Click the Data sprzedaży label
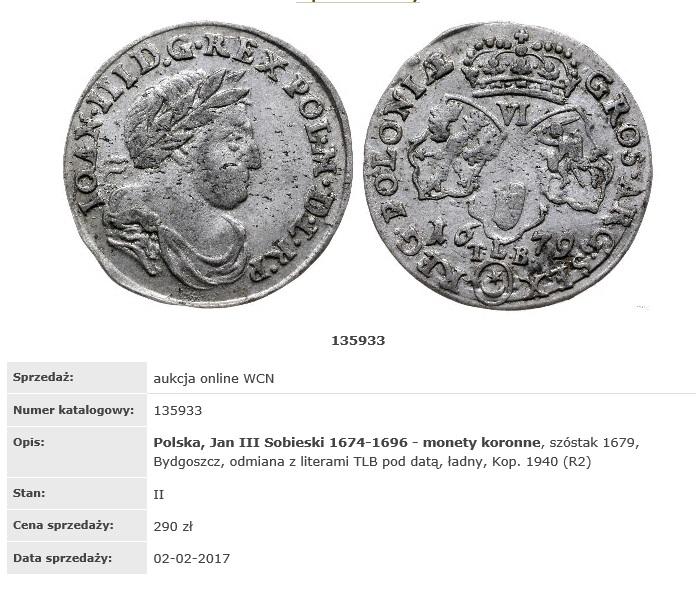The height and width of the screenshot is (590, 696). [x=63, y=558]
